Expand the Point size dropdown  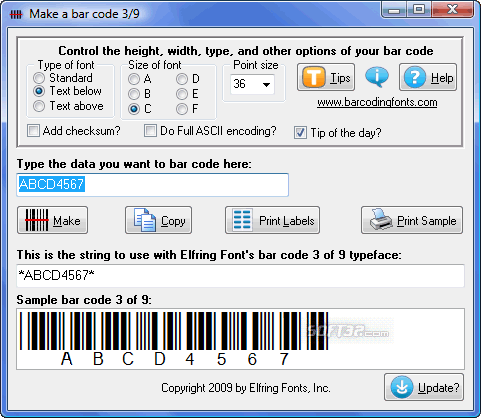pyautogui.click(x=266, y=84)
